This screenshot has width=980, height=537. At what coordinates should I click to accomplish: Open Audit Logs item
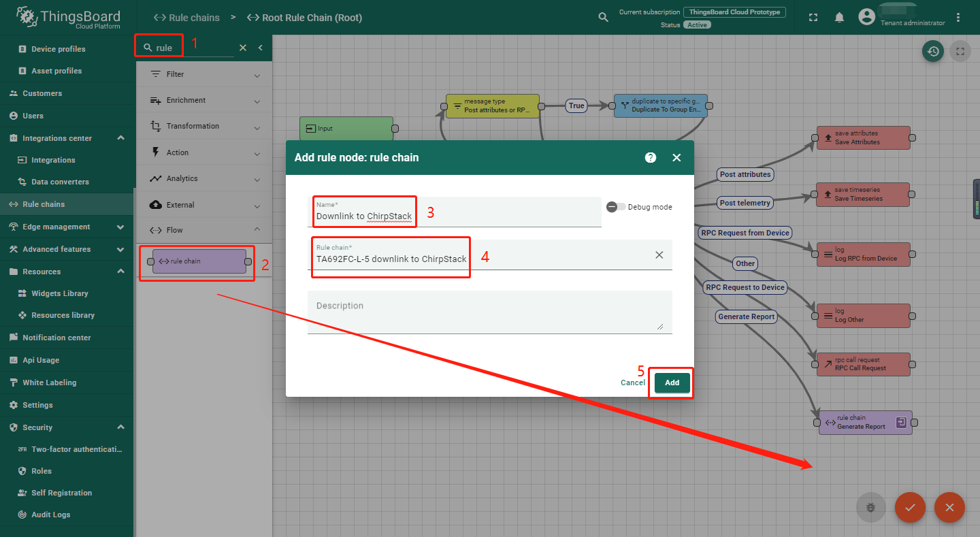(x=67, y=515)
